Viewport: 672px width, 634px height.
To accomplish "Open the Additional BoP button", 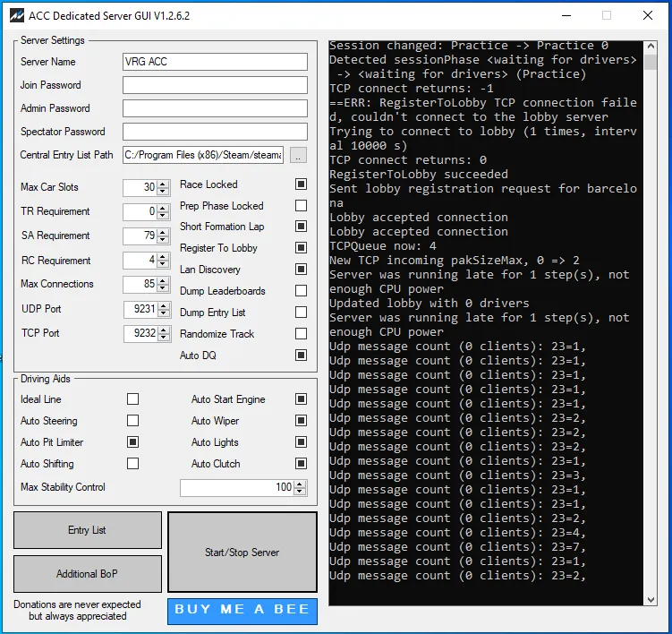I will click(88, 574).
